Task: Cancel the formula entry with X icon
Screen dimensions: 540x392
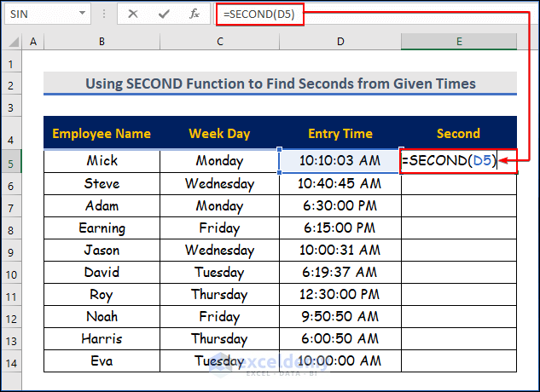Action: [x=132, y=14]
